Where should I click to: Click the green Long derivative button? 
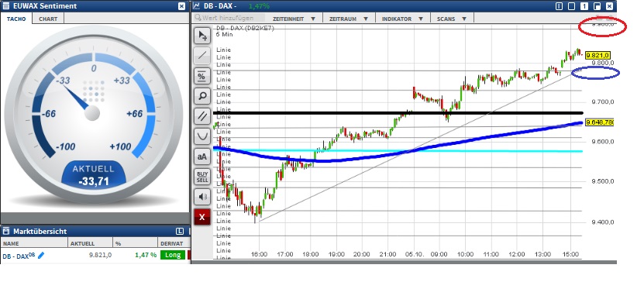pos(173,255)
